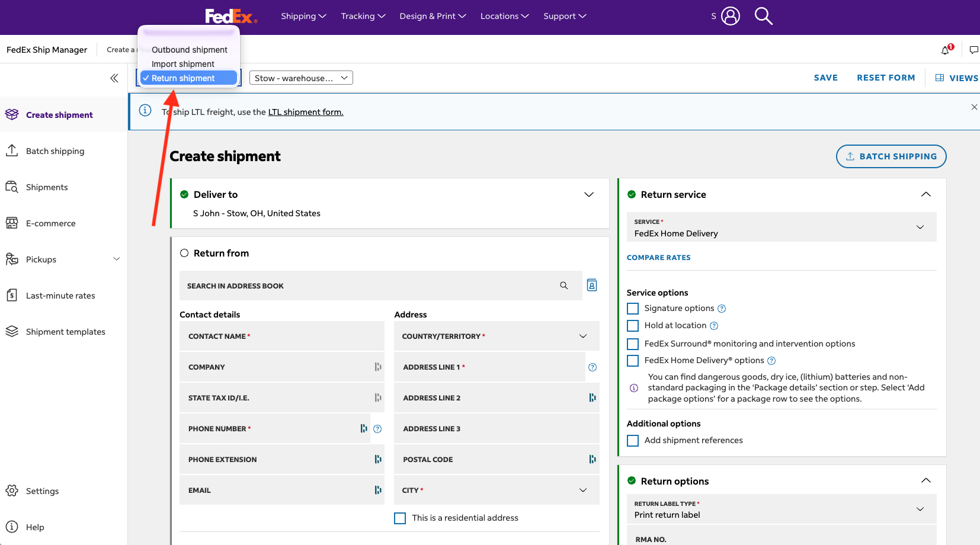Expand the Pickups sidebar submenu
The image size is (980, 545).
[x=117, y=259]
